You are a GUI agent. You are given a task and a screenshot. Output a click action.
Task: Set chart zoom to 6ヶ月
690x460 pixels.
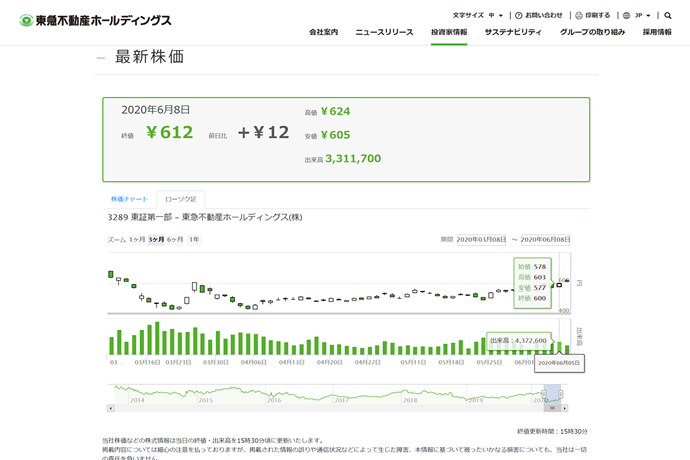coord(175,239)
